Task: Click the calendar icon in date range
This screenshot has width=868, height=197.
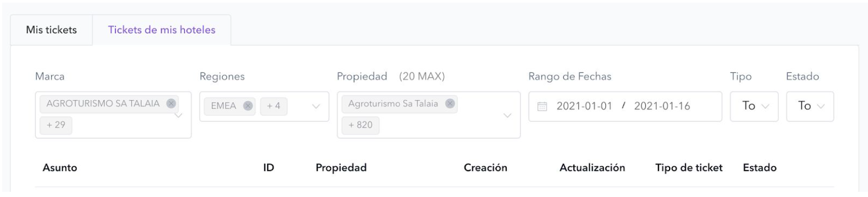Action: click(x=542, y=106)
